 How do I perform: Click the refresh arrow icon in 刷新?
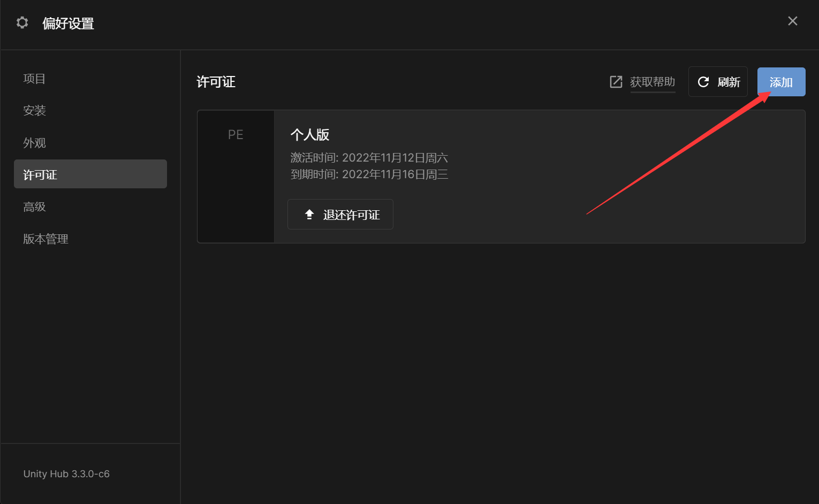(x=703, y=82)
